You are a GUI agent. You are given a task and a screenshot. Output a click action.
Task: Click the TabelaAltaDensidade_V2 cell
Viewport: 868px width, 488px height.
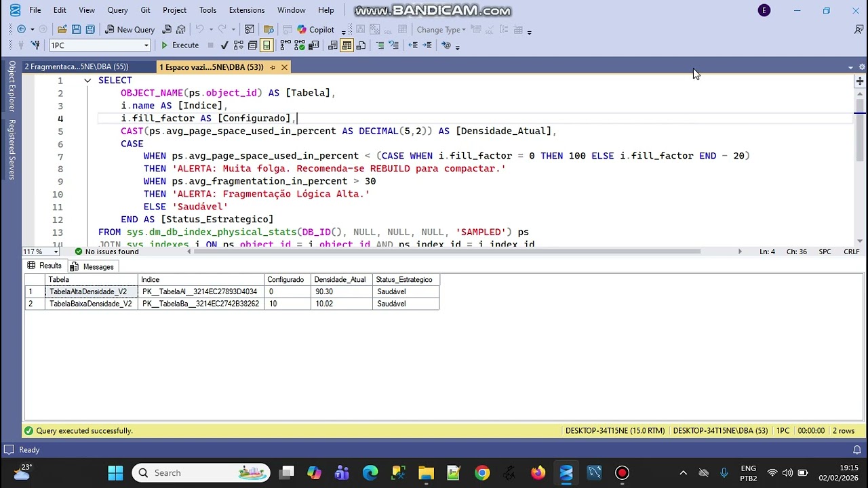pos(91,291)
